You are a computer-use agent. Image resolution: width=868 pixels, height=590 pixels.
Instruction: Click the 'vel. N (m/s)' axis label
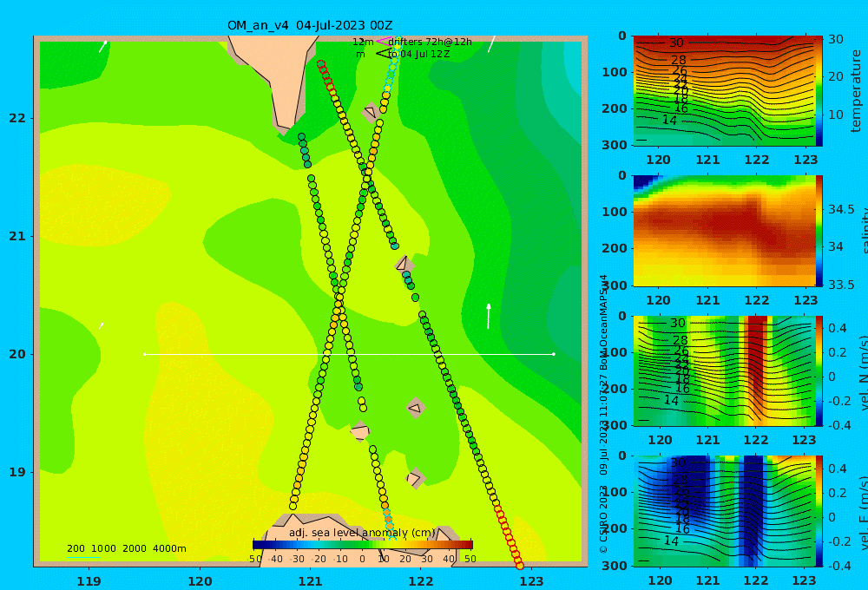[x=863, y=373]
